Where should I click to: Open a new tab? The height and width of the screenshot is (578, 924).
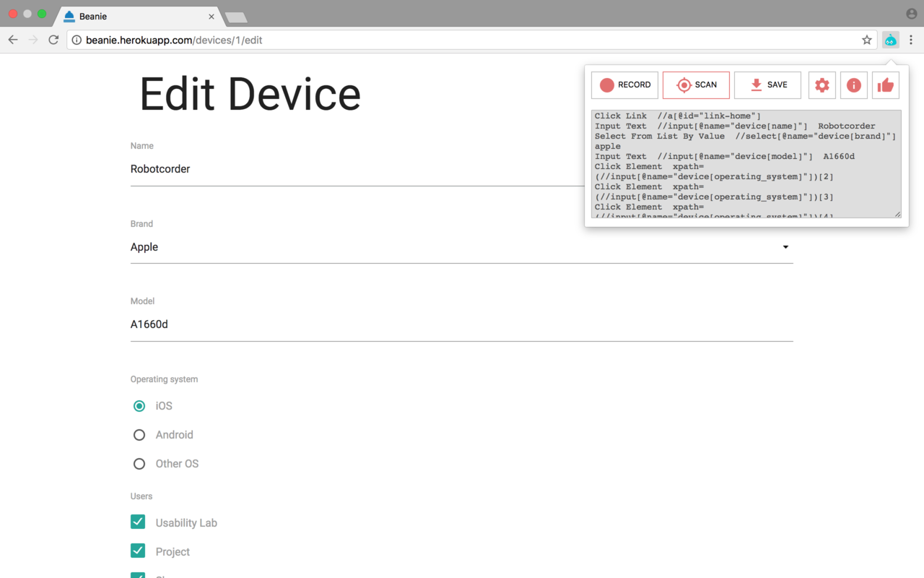[236, 17]
